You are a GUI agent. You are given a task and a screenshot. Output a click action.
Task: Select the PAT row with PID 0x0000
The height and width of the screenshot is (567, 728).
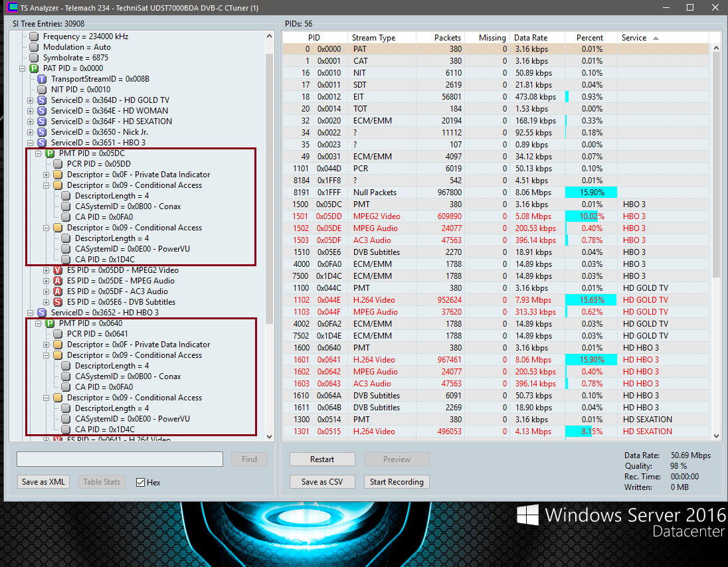[496, 49]
